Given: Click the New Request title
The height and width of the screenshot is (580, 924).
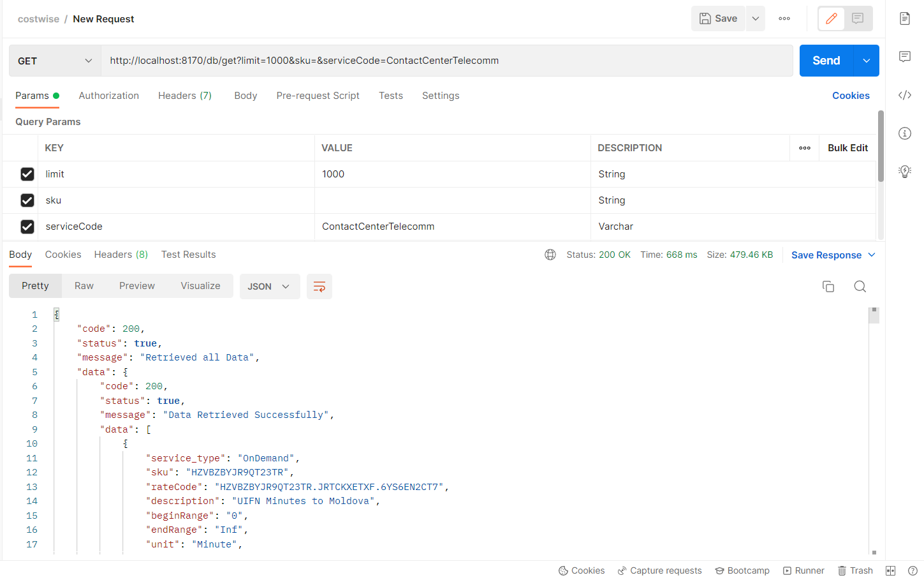Looking at the screenshot, I should (x=103, y=19).
